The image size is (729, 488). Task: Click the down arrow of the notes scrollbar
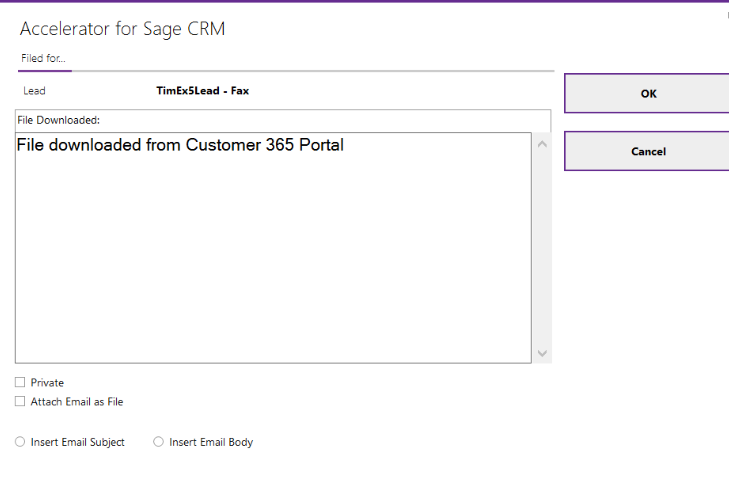coord(542,353)
